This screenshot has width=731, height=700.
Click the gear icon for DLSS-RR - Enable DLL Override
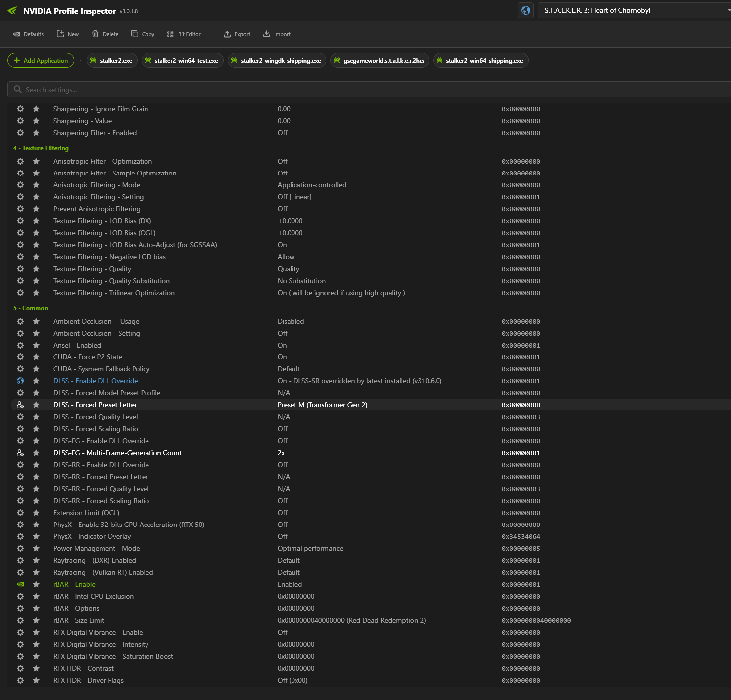[x=20, y=465]
